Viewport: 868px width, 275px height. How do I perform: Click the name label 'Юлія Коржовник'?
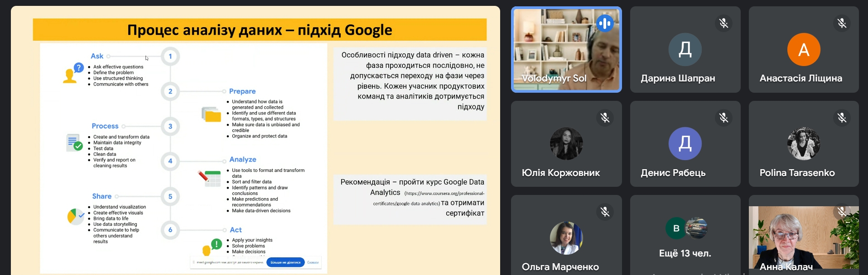click(561, 173)
